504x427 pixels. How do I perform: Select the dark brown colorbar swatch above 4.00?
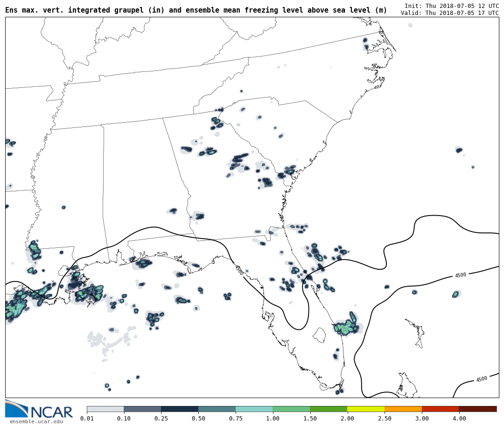(x=477, y=409)
